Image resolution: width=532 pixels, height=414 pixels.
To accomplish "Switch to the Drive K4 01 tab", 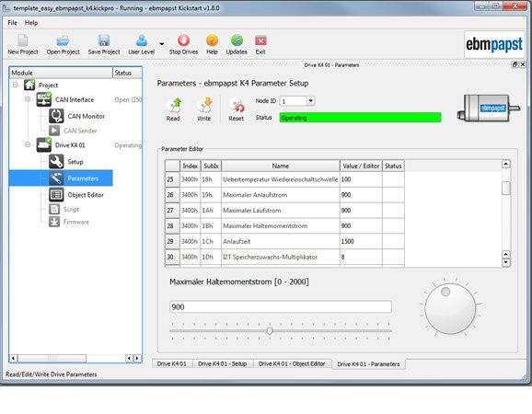I will pyautogui.click(x=172, y=363).
